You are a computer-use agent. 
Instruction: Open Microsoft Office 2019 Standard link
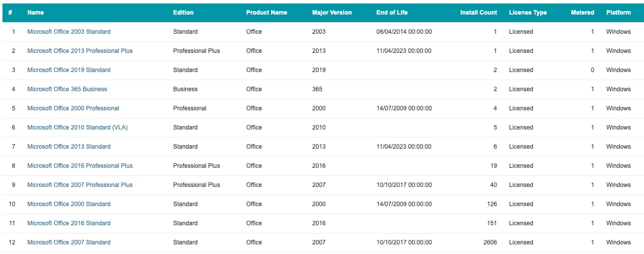pyautogui.click(x=69, y=70)
